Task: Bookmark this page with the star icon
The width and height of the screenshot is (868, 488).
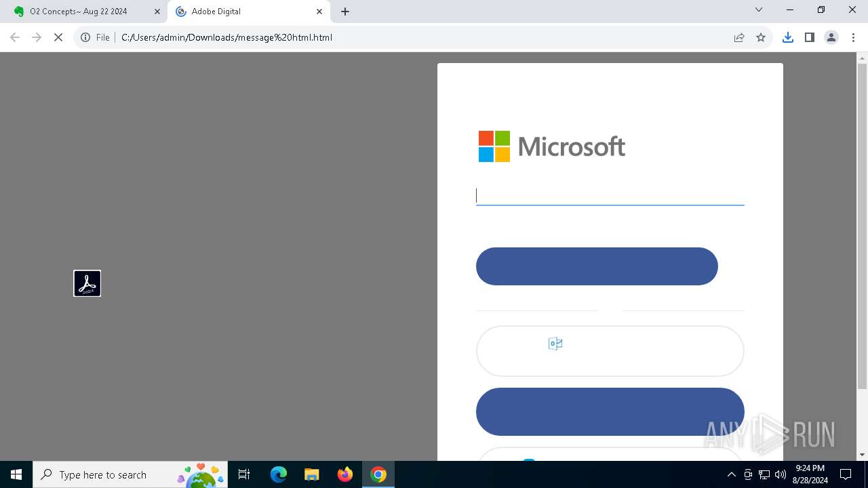Action: pos(761,37)
